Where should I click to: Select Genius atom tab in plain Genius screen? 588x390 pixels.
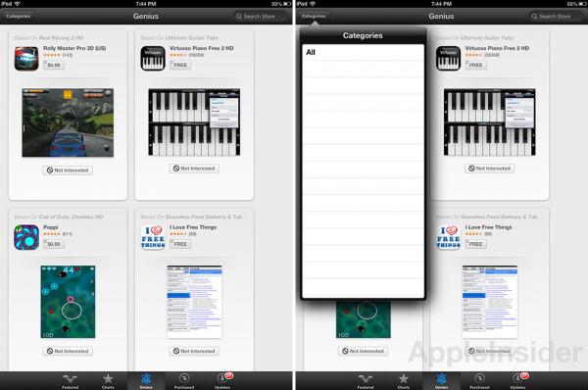[146, 381]
